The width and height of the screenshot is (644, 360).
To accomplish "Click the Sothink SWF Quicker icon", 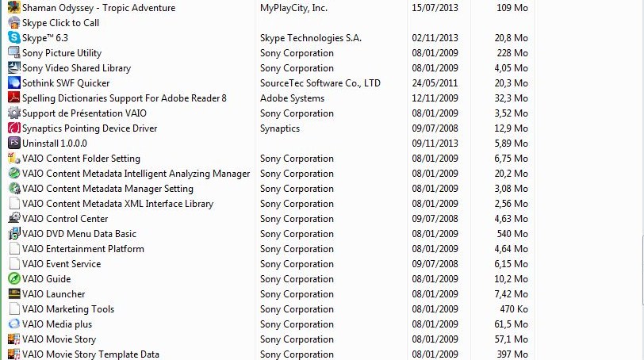I will [x=14, y=83].
